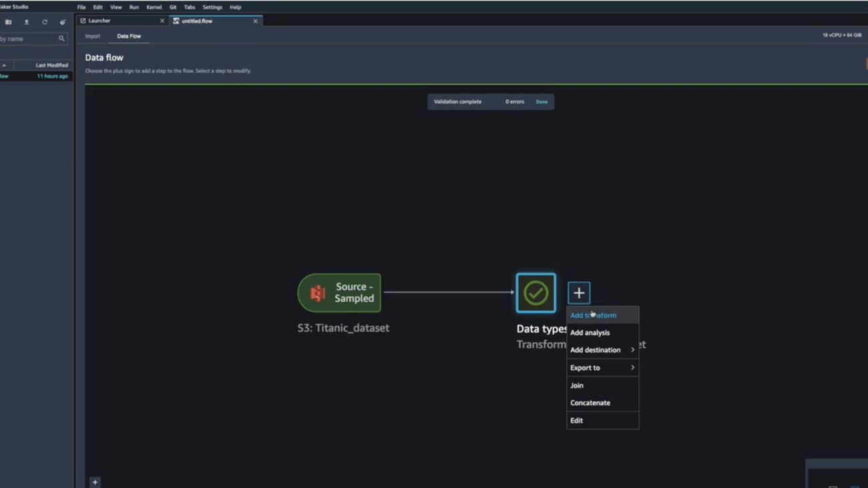This screenshot has width=868, height=488.
Task: Click the search magnifier icon
Action: (x=61, y=39)
